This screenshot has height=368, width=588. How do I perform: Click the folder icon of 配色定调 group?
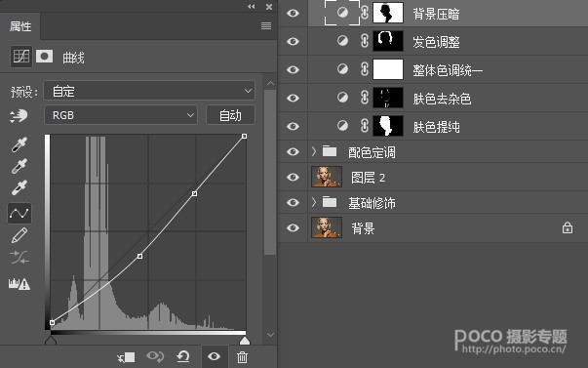330,151
